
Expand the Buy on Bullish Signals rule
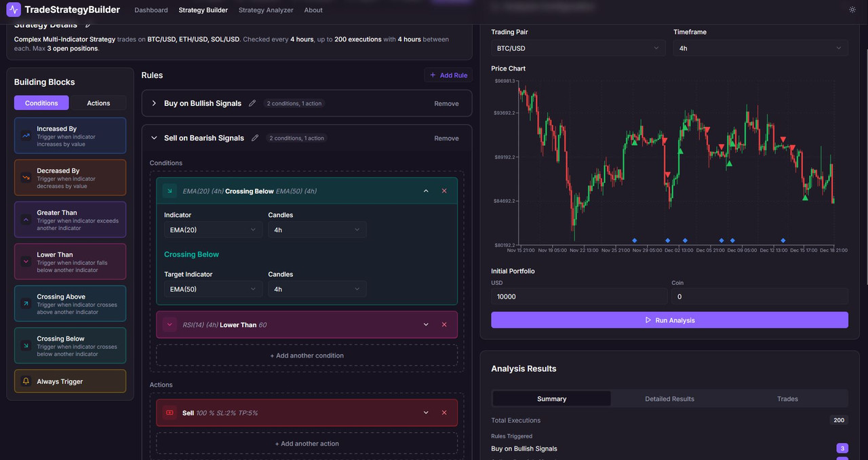click(x=154, y=104)
